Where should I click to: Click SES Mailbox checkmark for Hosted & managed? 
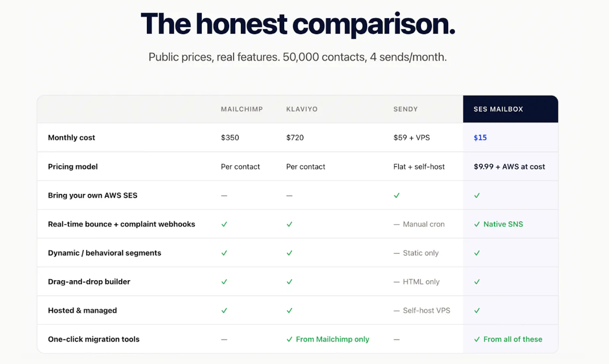tap(477, 310)
